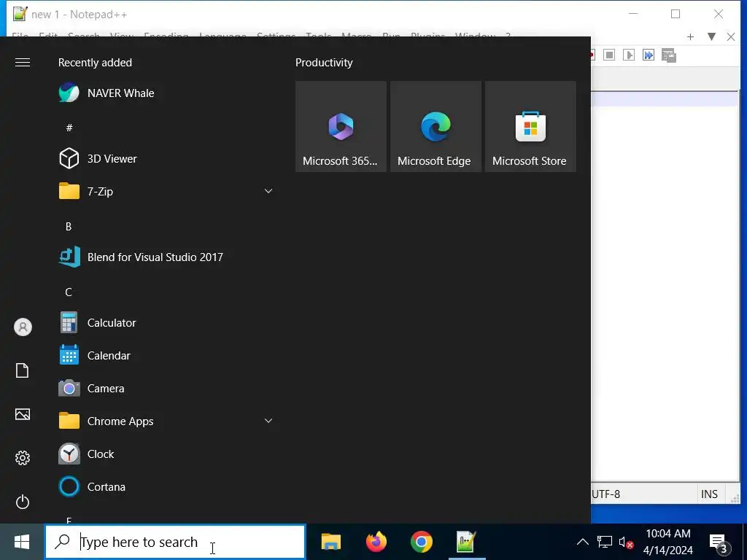The height and width of the screenshot is (560, 747).
Task: Run macro multiple times in Notepad++
Action: pos(649,55)
